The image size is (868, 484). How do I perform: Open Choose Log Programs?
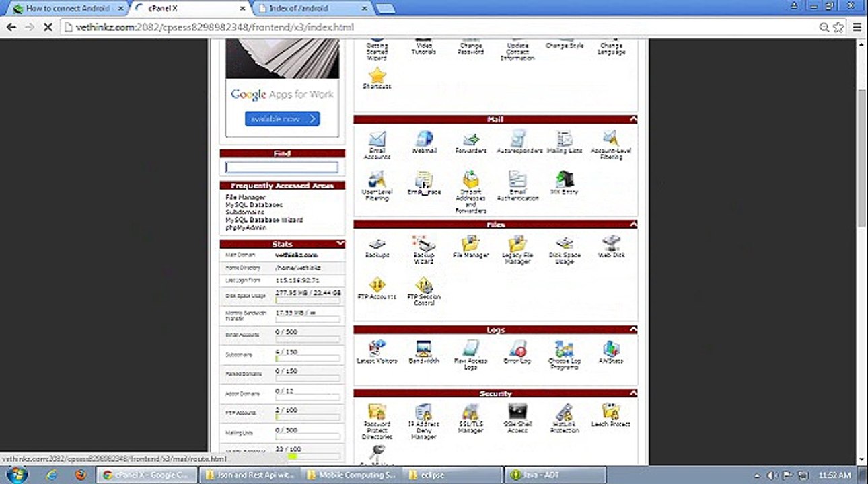pos(565,356)
